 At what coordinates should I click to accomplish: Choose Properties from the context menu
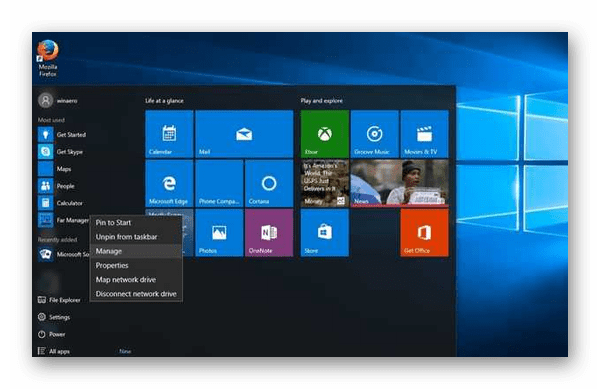[x=136, y=265]
